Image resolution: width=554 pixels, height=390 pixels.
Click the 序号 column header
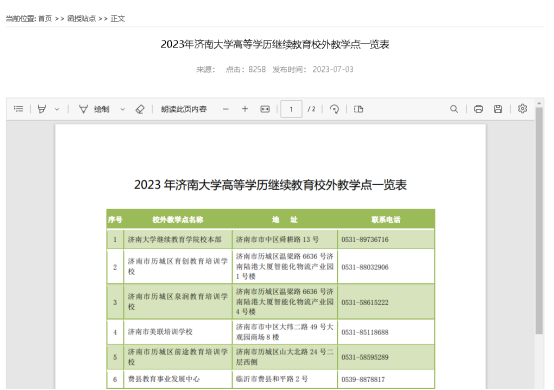115,220
